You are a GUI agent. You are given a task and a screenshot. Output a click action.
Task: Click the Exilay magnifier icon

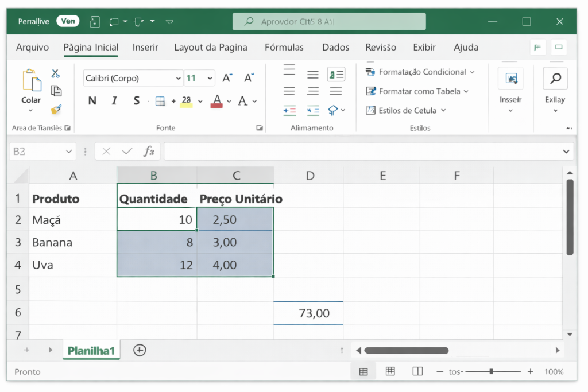point(555,79)
